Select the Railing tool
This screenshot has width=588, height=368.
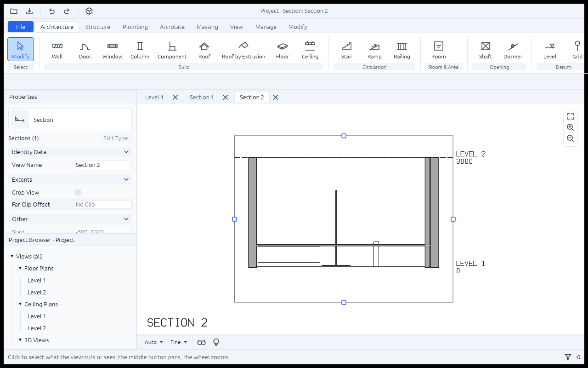coord(402,50)
